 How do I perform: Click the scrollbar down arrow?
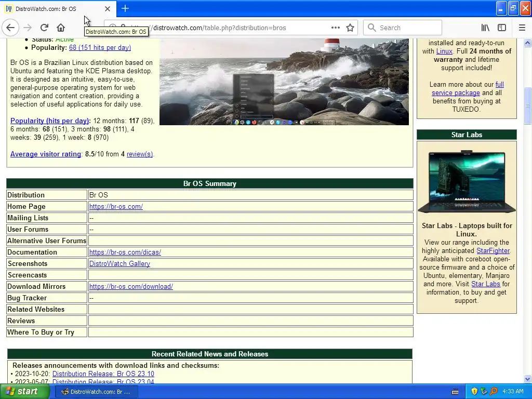point(527,379)
